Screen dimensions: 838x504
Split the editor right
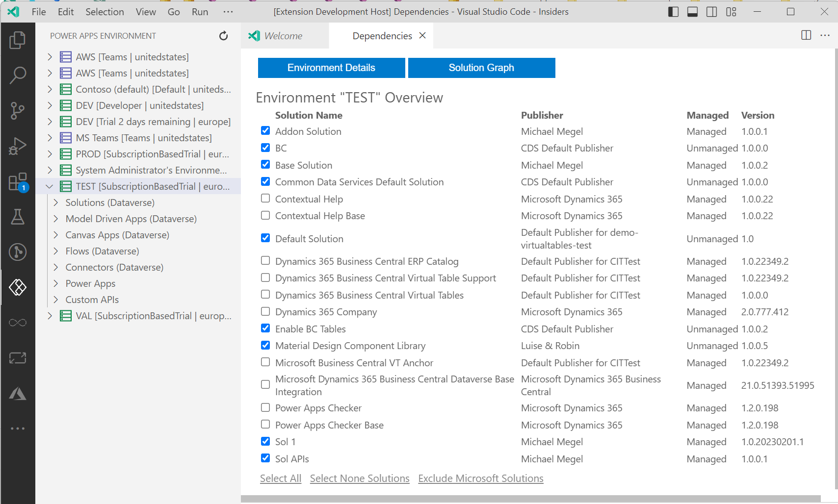coord(806,35)
